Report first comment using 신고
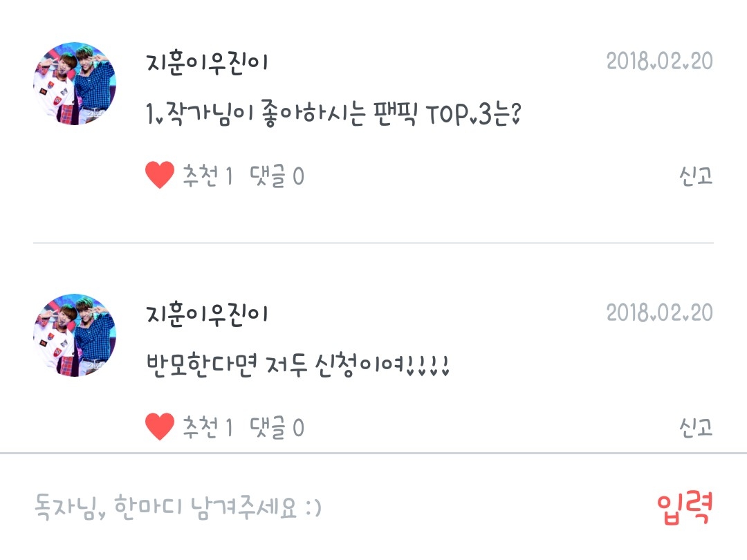Screen dimensions: 747x560 tap(696, 176)
